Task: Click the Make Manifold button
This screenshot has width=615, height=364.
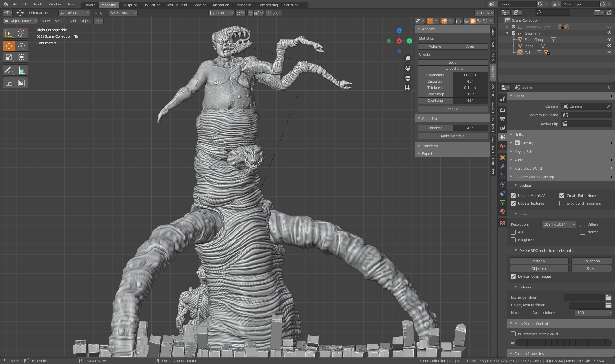Action: pyautogui.click(x=452, y=136)
